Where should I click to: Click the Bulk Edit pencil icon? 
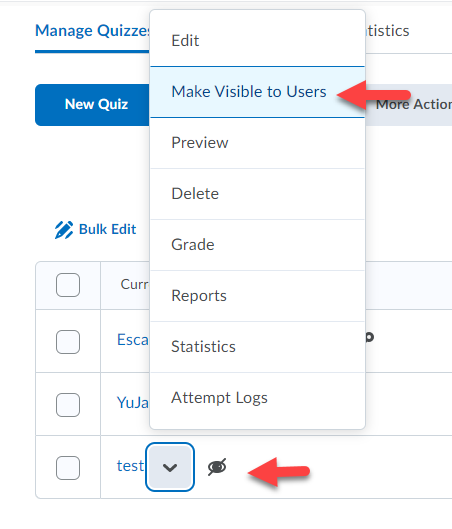tap(63, 230)
